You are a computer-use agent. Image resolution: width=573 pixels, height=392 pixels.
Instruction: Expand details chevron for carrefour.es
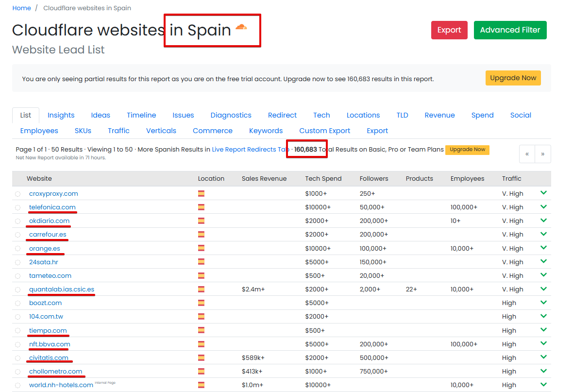(x=543, y=234)
